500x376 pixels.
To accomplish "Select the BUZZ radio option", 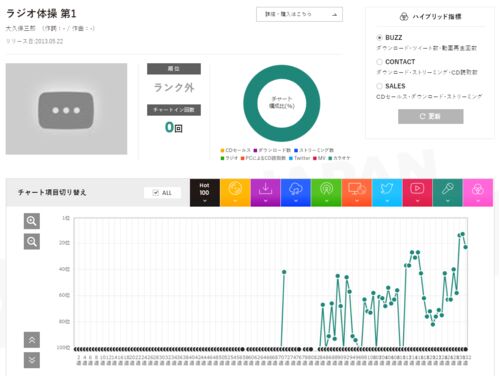I will (x=379, y=38).
